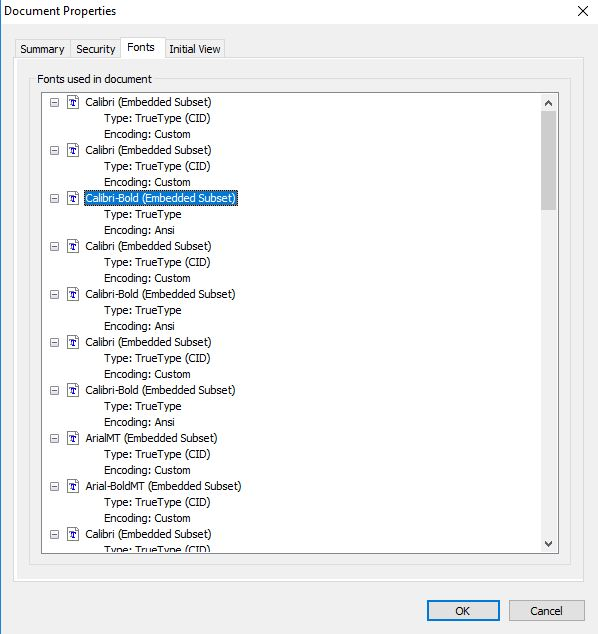Collapse the first Calibri font entry
This screenshot has width=598, height=634.
[54, 103]
